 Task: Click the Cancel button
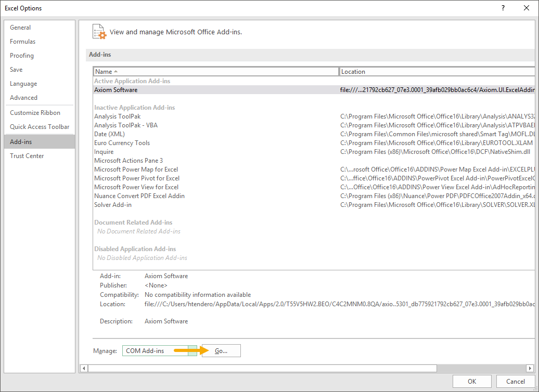pyautogui.click(x=515, y=382)
